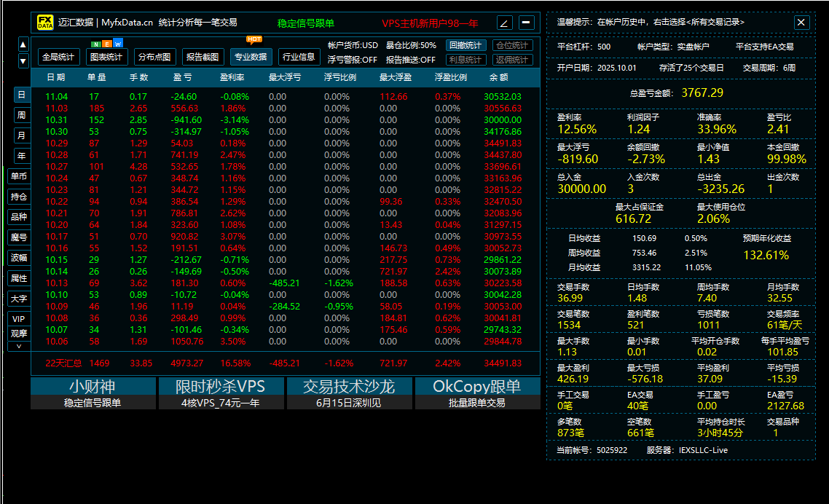The width and height of the screenshot is (829, 504).
Task: Click the server name IEXSLLC-Live
Action: (703, 450)
